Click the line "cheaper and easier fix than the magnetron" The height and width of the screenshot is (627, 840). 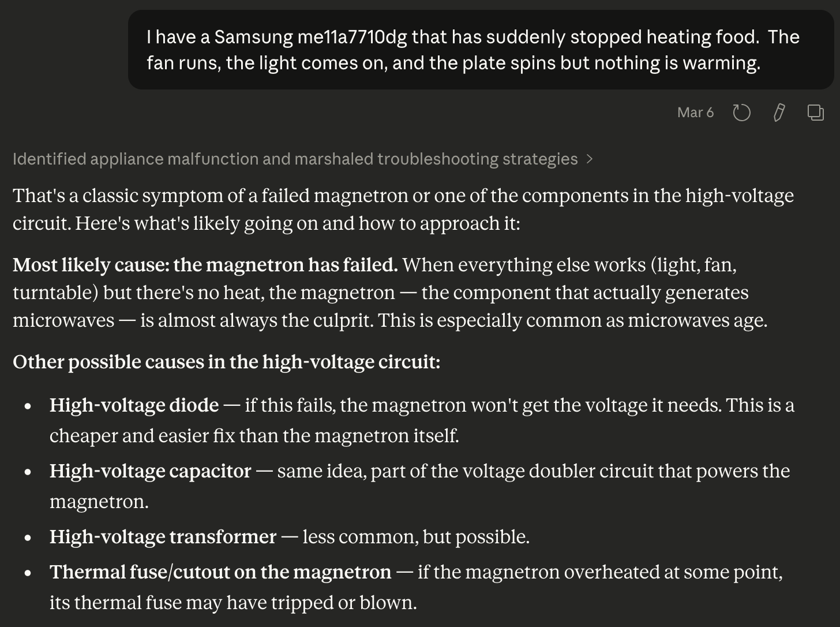click(x=254, y=435)
